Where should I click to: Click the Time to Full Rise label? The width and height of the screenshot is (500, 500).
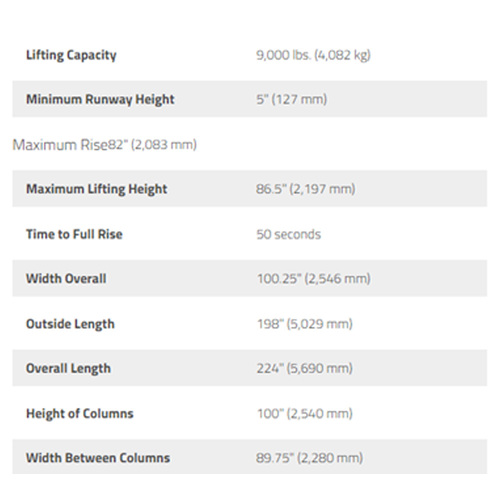coord(74,234)
